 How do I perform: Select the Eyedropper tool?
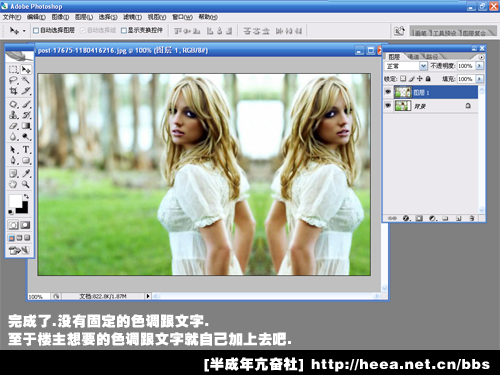click(26, 173)
